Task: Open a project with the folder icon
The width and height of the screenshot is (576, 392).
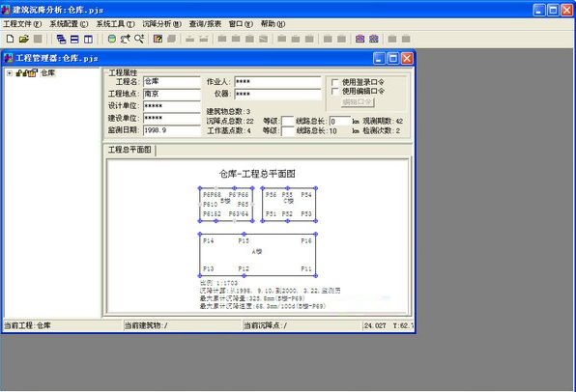Action: (x=24, y=39)
